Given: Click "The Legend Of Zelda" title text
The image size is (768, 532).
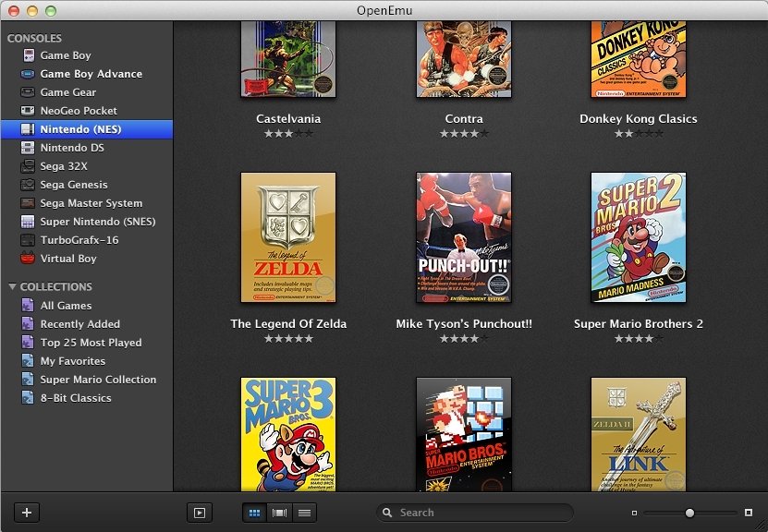Looking at the screenshot, I should coord(288,323).
